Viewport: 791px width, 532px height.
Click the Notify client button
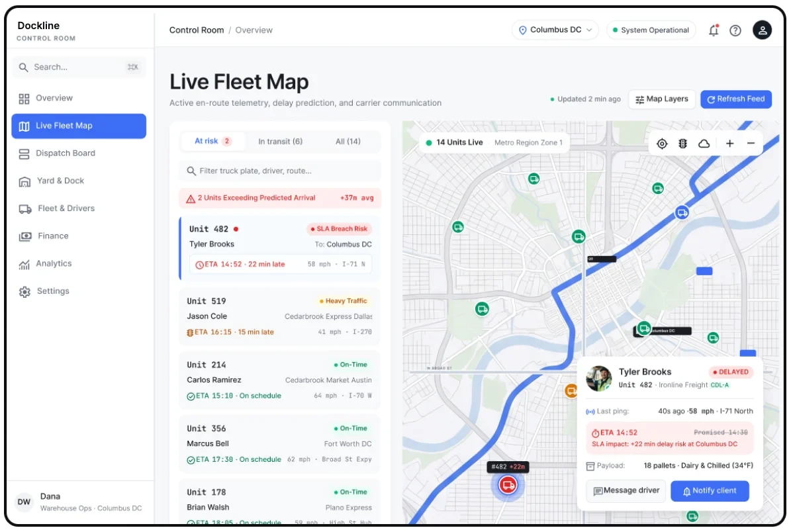(710, 491)
